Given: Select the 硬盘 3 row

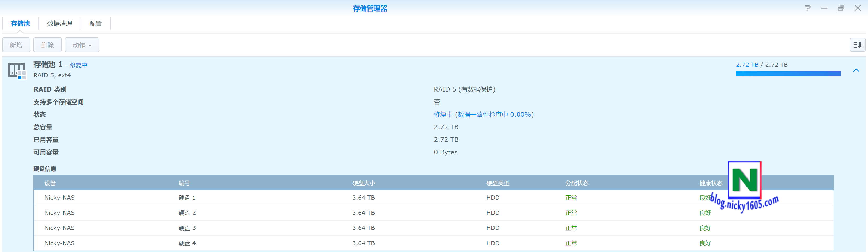Looking at the screenshot, I should (x=434, y=228).
